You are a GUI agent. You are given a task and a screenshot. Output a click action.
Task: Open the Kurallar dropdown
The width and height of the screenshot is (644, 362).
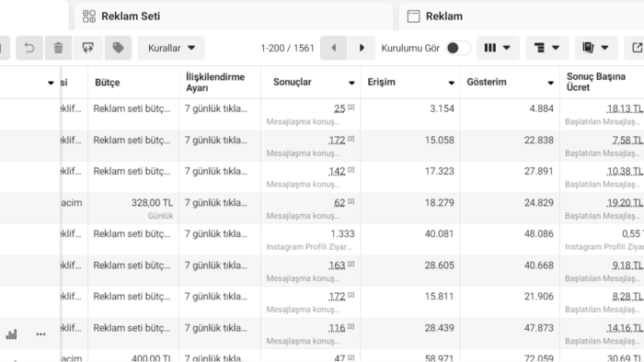point(171,48)
